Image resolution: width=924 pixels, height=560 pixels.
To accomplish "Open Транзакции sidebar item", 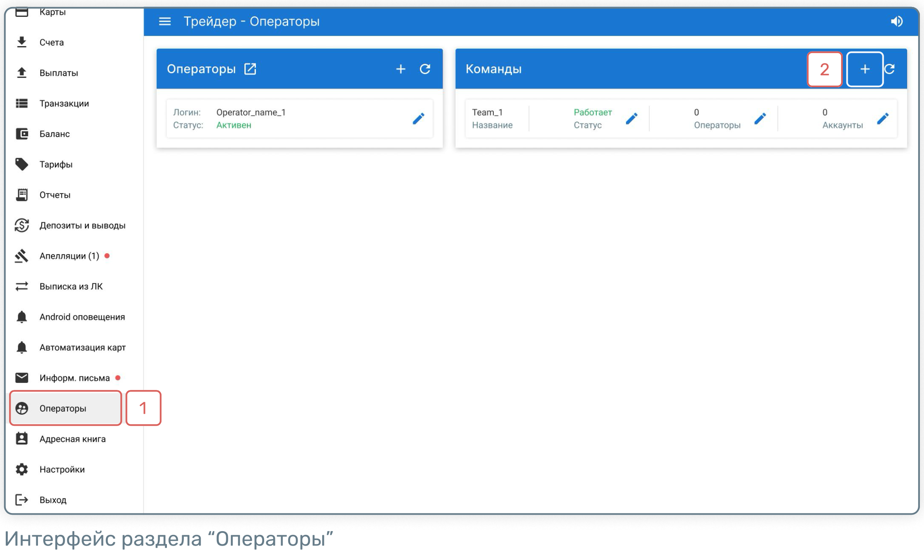I will [x=64, y=103].
